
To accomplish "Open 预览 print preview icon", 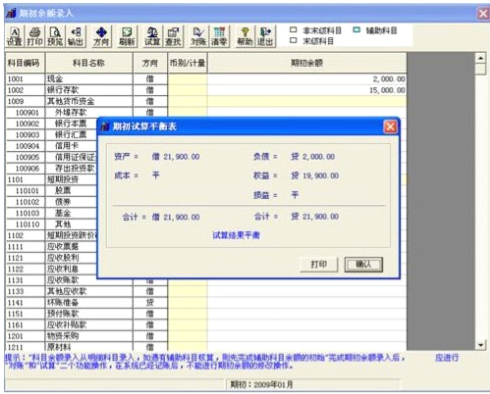I will click(x=55, y=36).
